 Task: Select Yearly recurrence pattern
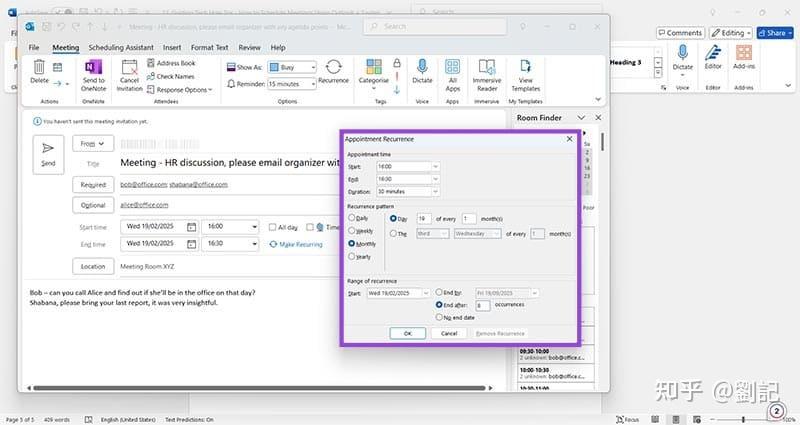(352, 256)
